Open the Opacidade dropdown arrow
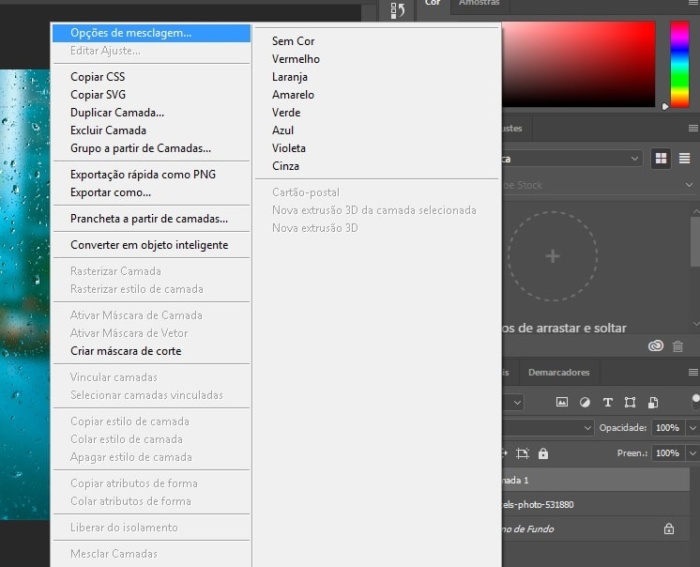 [692, 428]
